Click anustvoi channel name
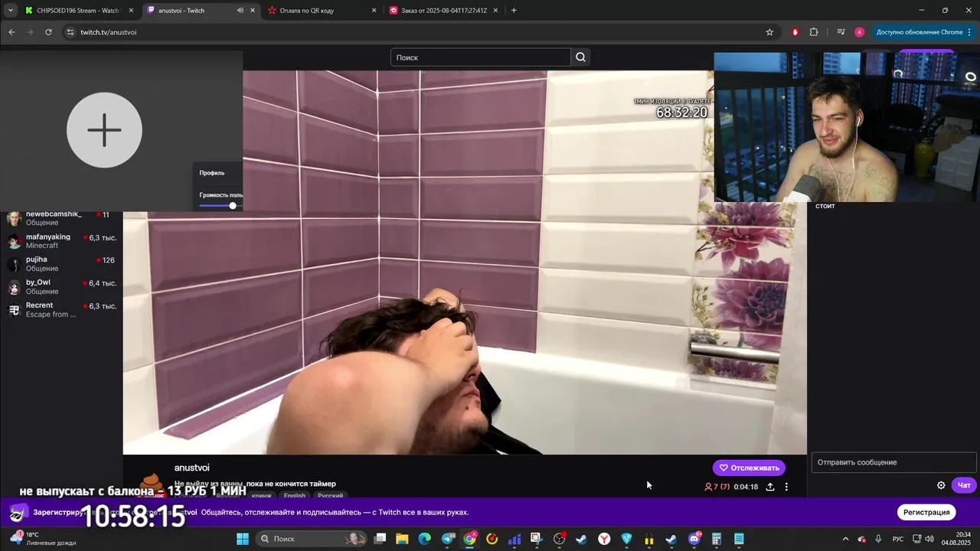This screenshot has width=980, height=551. [x=191, y=468]
